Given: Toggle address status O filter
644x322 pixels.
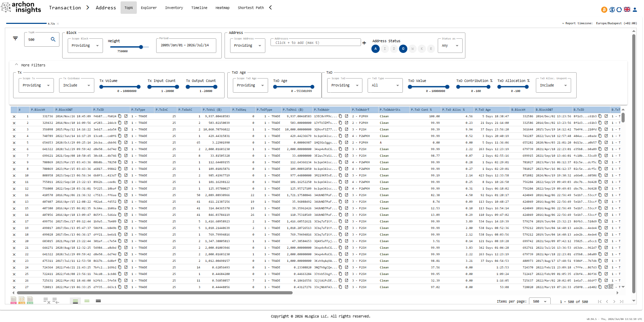Looking at the screenshot, I should pyautogui.click(x=403, y=49).
